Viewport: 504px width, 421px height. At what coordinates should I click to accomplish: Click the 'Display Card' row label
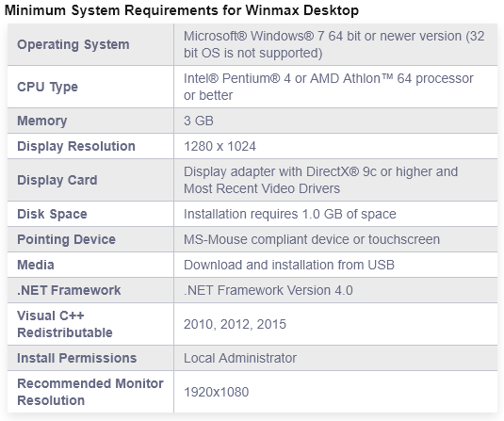57,180
